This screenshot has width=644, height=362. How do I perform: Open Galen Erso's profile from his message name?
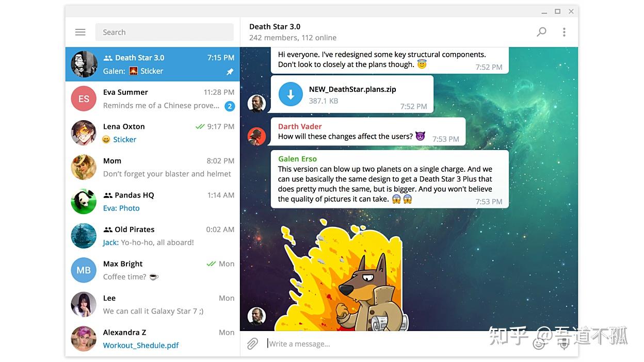[297, 158]
